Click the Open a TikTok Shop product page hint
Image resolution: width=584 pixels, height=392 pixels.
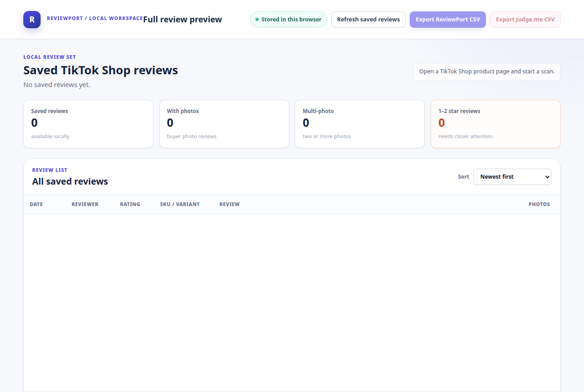coord(487,72)
